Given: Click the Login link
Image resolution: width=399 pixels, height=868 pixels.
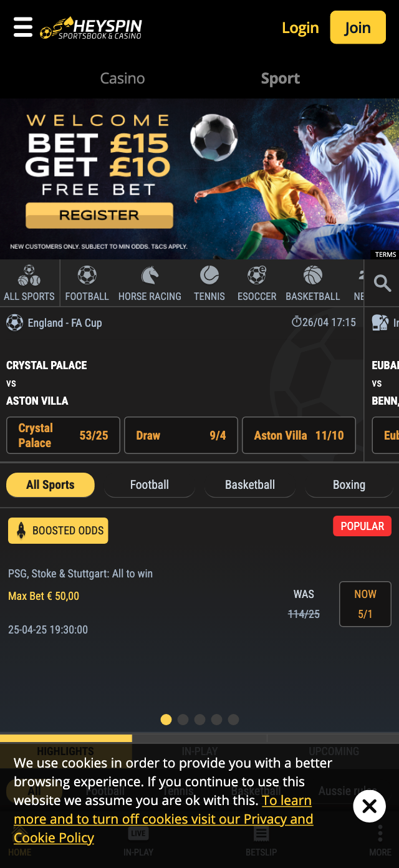Looking at the screenshot, I should 300,28.
